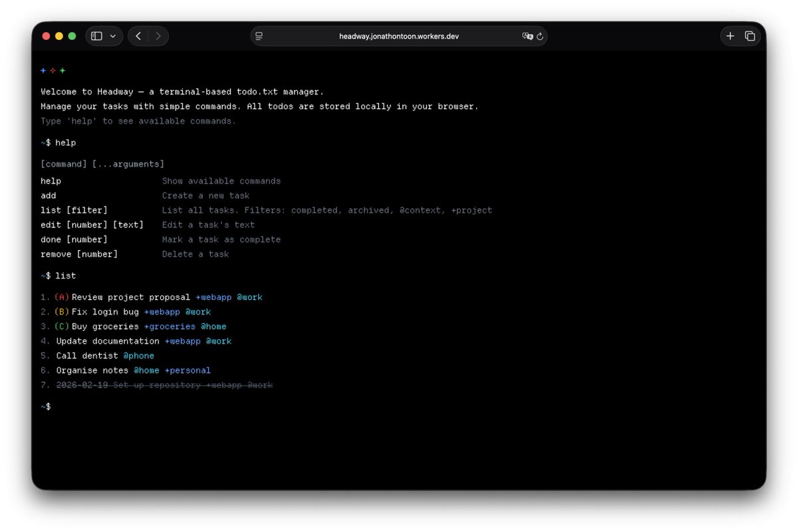The image size is (798, 532).
Task: Open a new tab with plus icon
Action: tap(730, 36)
